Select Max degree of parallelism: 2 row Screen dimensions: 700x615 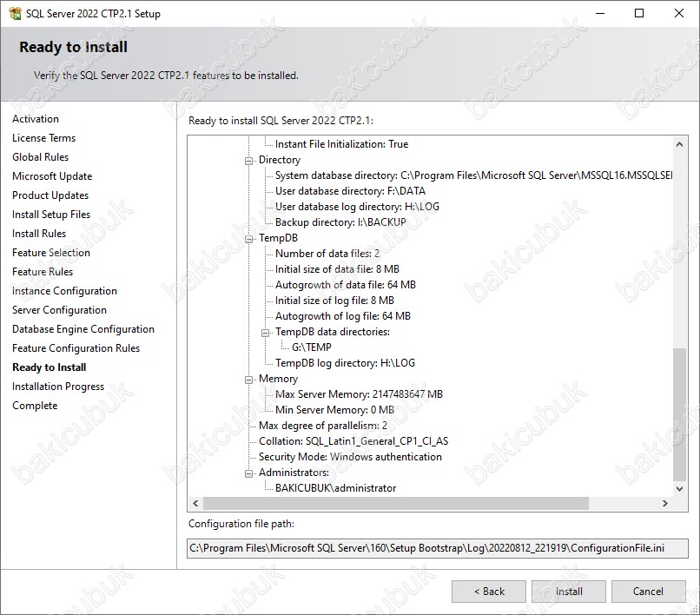pos(323,426)
